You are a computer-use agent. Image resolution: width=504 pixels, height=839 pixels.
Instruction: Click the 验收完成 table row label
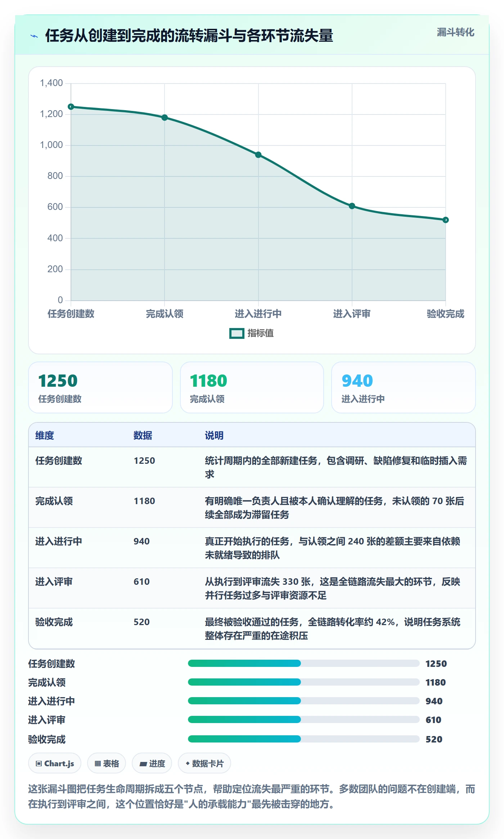tap(54, 622)
